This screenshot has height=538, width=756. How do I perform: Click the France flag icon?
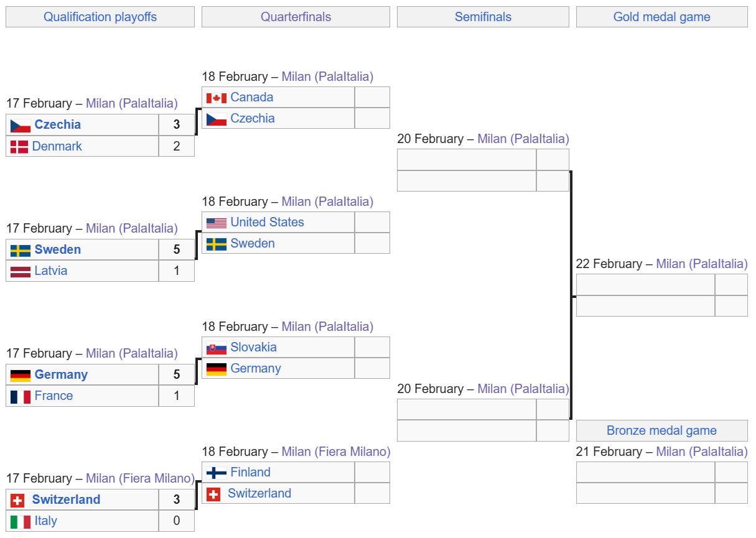point(21,396)
